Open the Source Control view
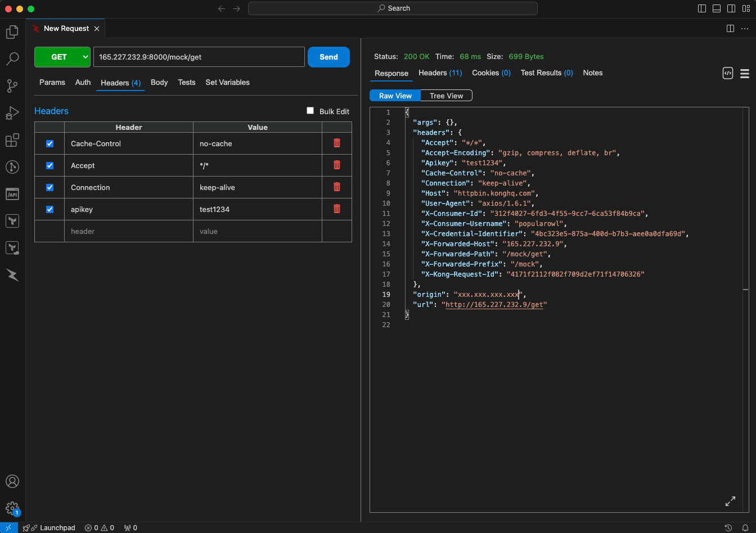The width and height of the screenshot is (756, 533). pos(12,86)
